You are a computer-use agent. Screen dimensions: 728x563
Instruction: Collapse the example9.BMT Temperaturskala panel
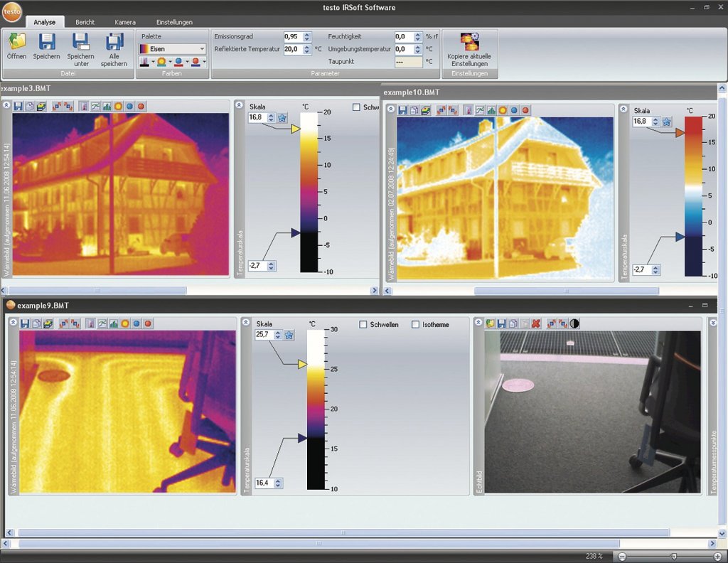coord(246,322)
